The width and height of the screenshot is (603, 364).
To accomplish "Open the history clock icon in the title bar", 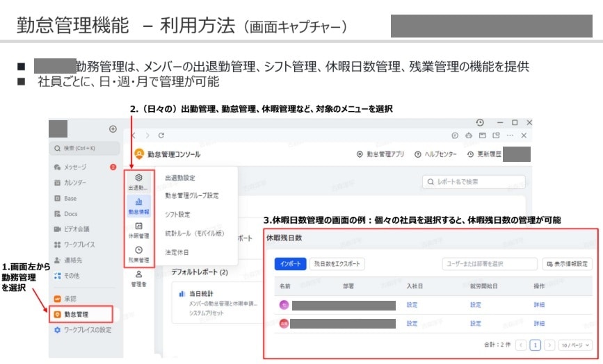I will coord(480,122).
